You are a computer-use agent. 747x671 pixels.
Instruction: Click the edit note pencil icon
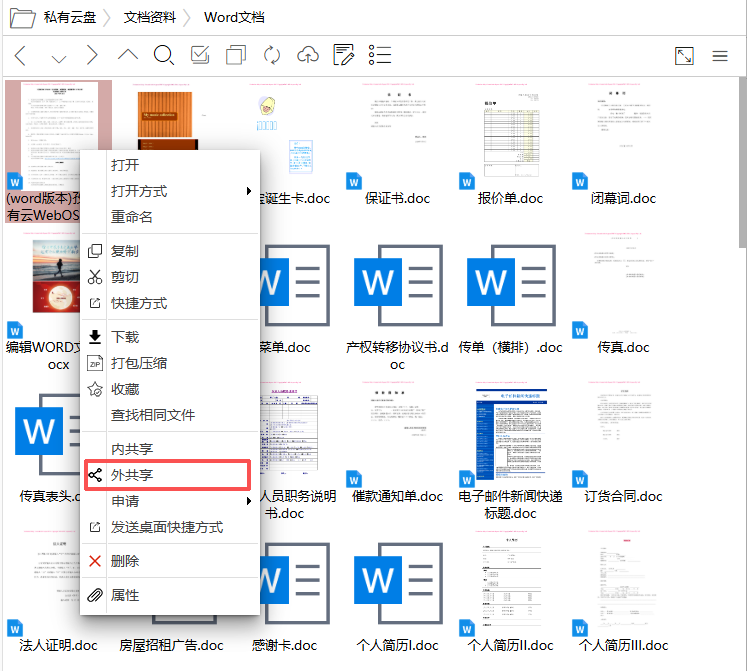click(x=344, y=55)
